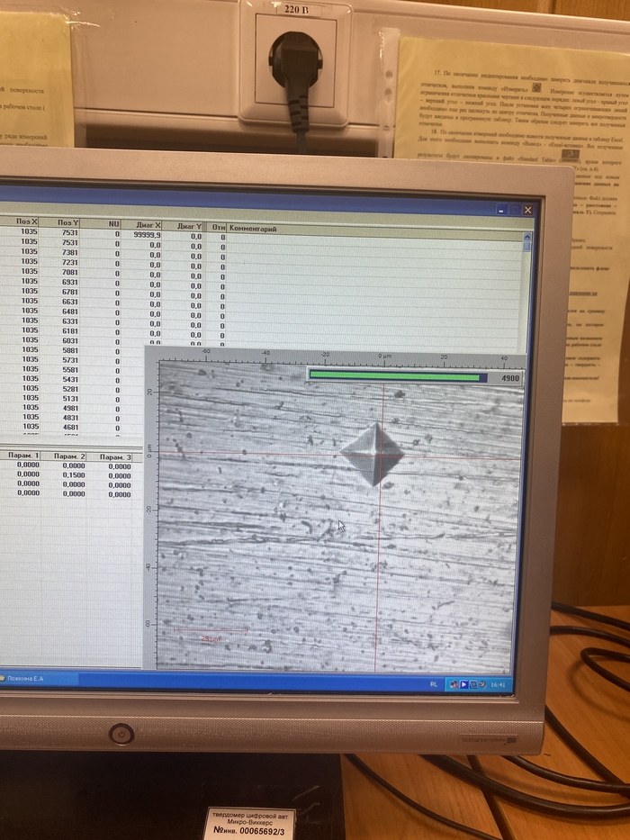Select the Поз Y cell 6181
Image resolution: width=630 pixels, height=840 pixels.
point(59,330)
